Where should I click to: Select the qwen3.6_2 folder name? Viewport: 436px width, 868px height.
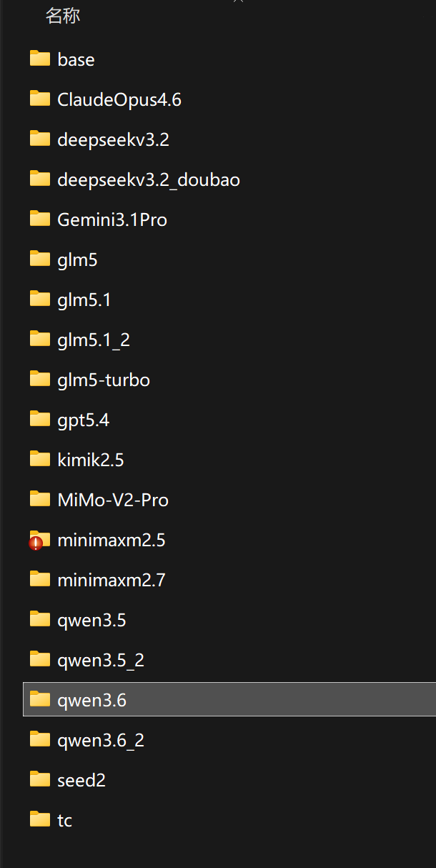pyautogui.click(x=101, y=740)
